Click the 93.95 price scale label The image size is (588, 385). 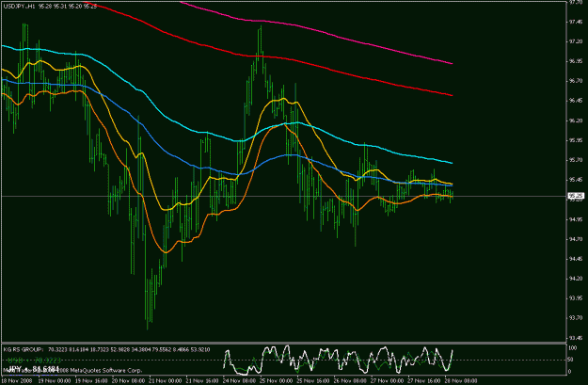576,298
